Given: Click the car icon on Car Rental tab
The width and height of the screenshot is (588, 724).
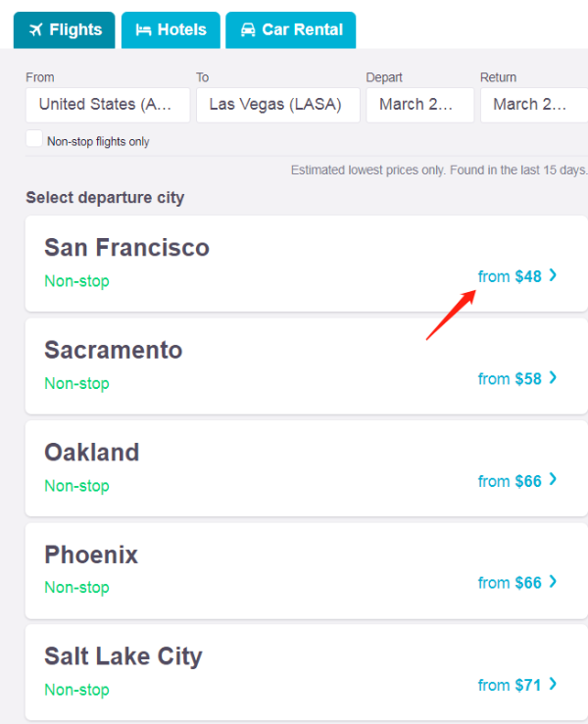Looking at the screenshot, I should click(x=248, y=30).
